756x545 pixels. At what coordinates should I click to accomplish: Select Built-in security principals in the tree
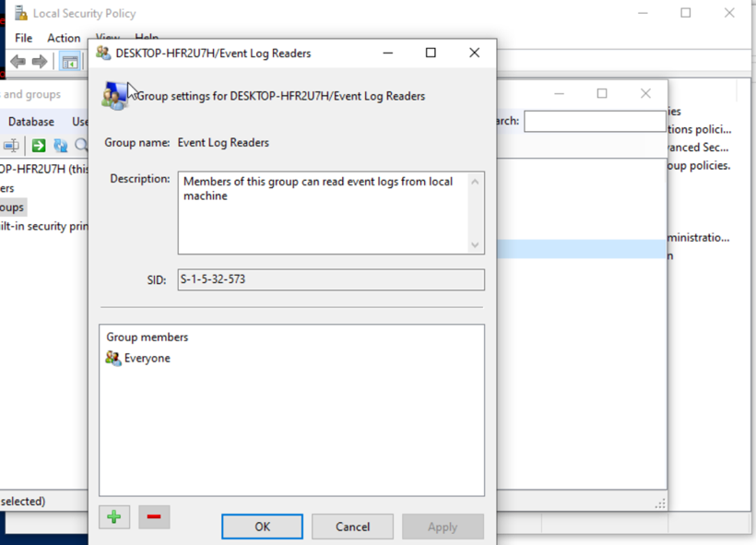tap(41, 225)
